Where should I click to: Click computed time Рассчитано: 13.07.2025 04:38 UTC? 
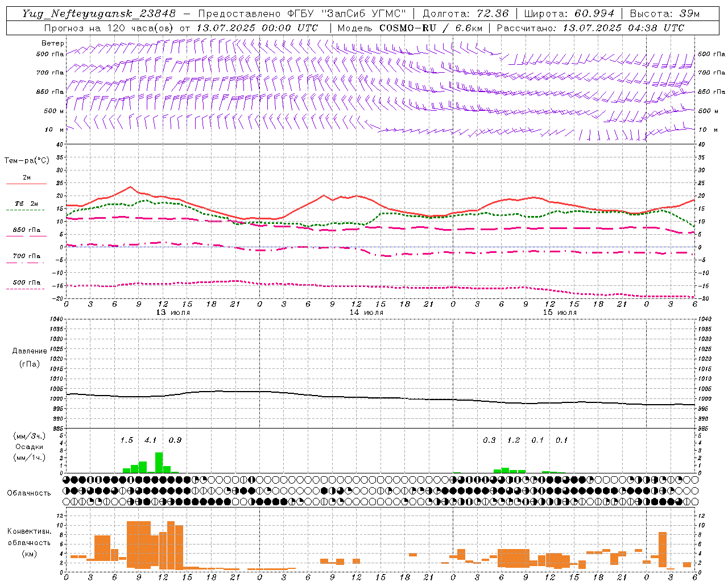(x=590, y=28)
